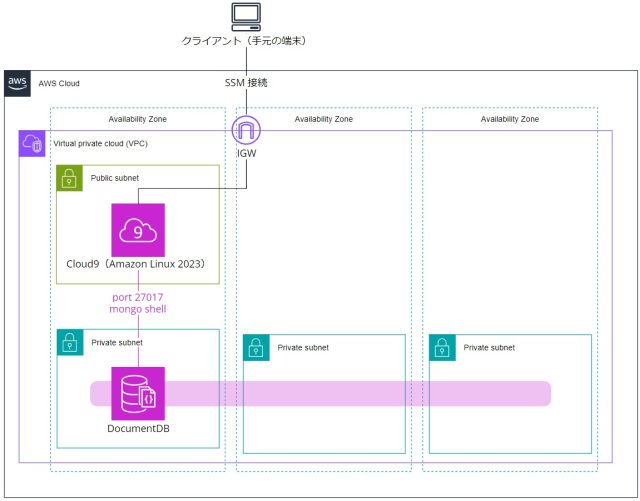Click the DocumentDB database icon
The image size is (640, 501).
coord(138,394)
